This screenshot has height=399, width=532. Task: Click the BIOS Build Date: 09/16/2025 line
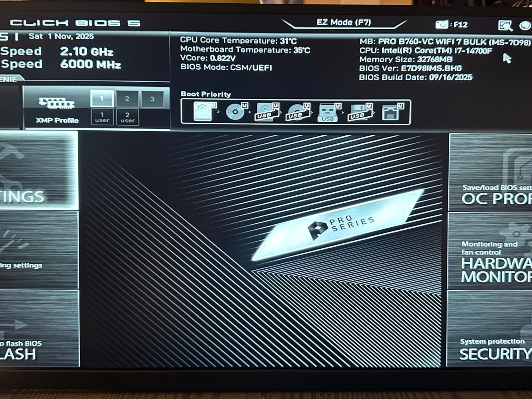click(x=416, y=77)
